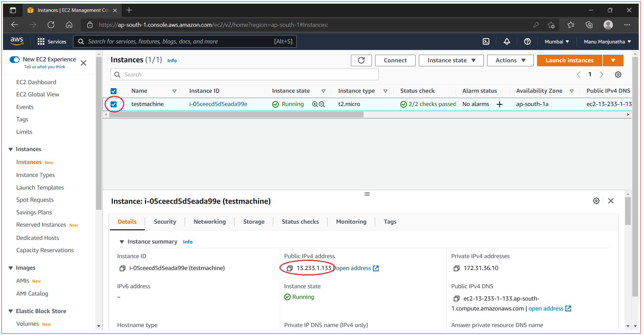The height and width of the screenshot is (335, 644).
Task: Reload the browser page
Action: point(51,25)
